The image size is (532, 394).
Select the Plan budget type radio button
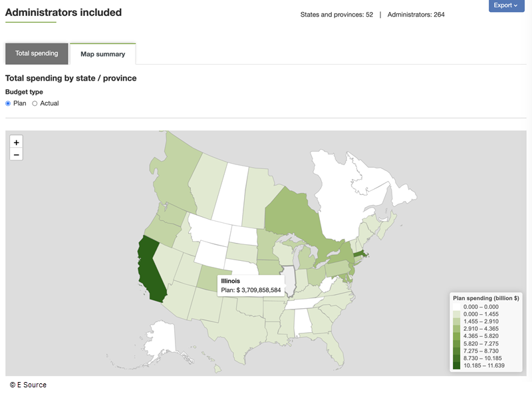coord(7,103)
